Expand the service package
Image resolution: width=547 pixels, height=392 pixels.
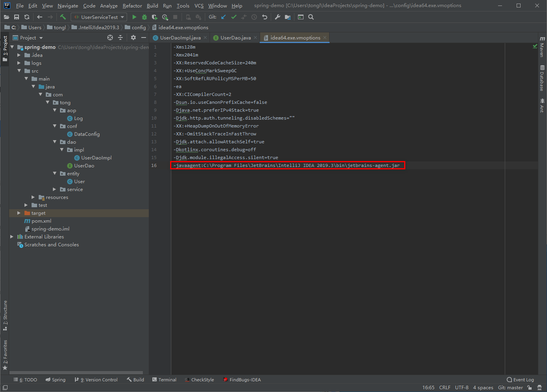[x=55, y=189]
